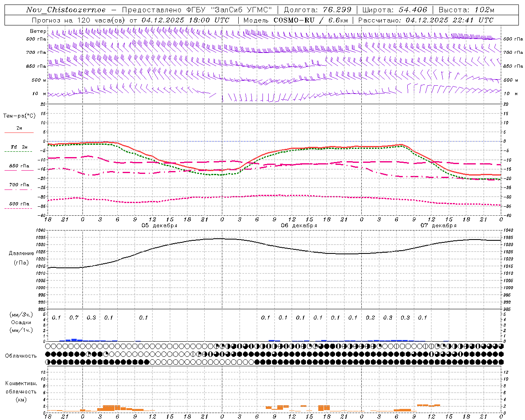Screen dimensions: 525x420
Task: Click 'Предоставлено ФГБУ "ЗапСиб УГМС"' provider text
Action: [x=197, y=10]
